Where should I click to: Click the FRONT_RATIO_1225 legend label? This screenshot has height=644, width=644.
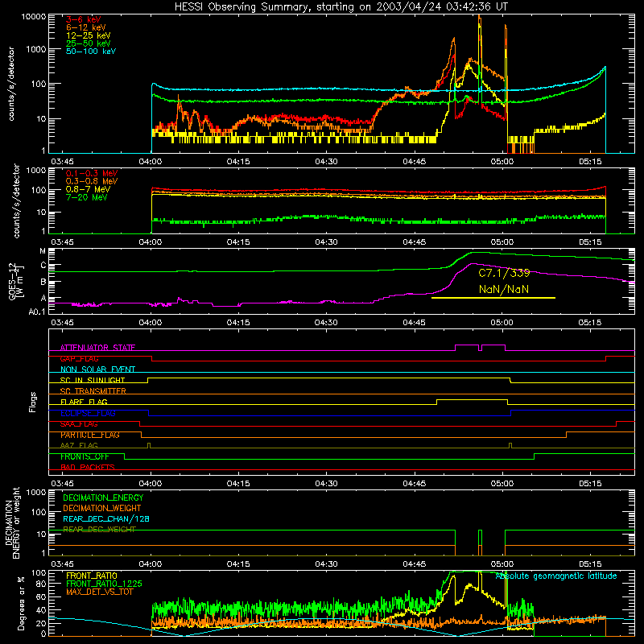coord(105,584)
